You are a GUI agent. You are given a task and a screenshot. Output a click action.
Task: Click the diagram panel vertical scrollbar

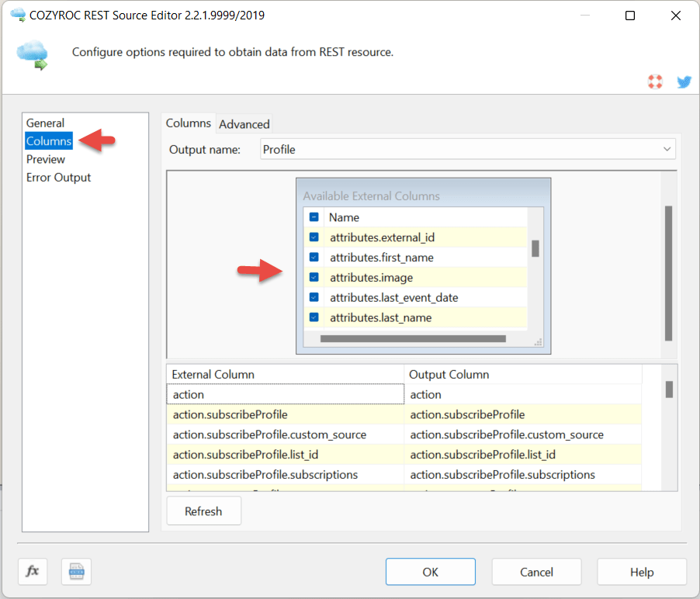(x=668, y=273)
